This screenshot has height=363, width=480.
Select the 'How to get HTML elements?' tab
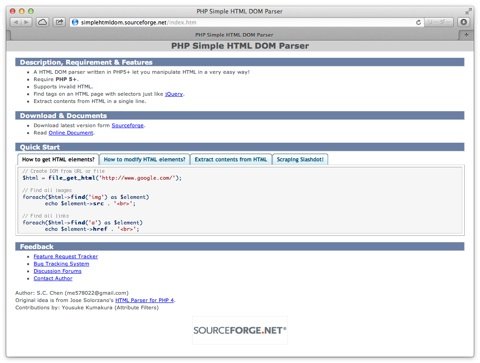[58, 159]
